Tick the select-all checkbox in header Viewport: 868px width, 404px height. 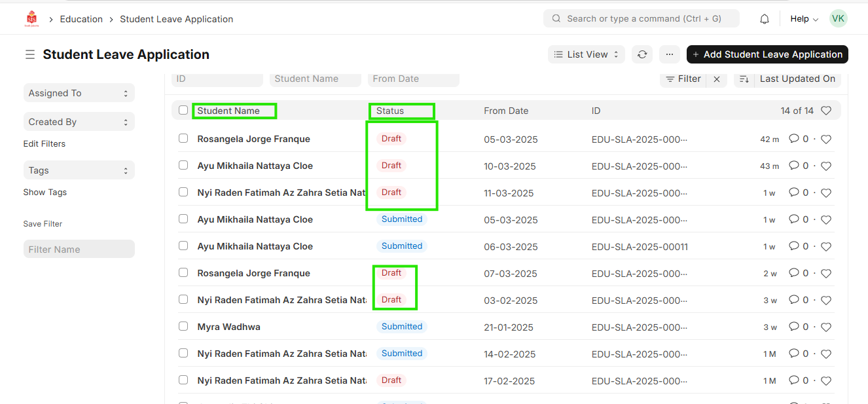tap(183, 111)
